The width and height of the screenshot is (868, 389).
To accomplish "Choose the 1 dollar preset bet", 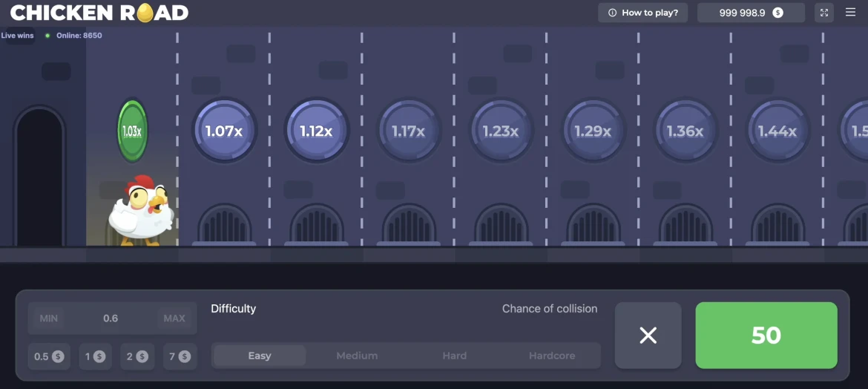I will 95,356.
